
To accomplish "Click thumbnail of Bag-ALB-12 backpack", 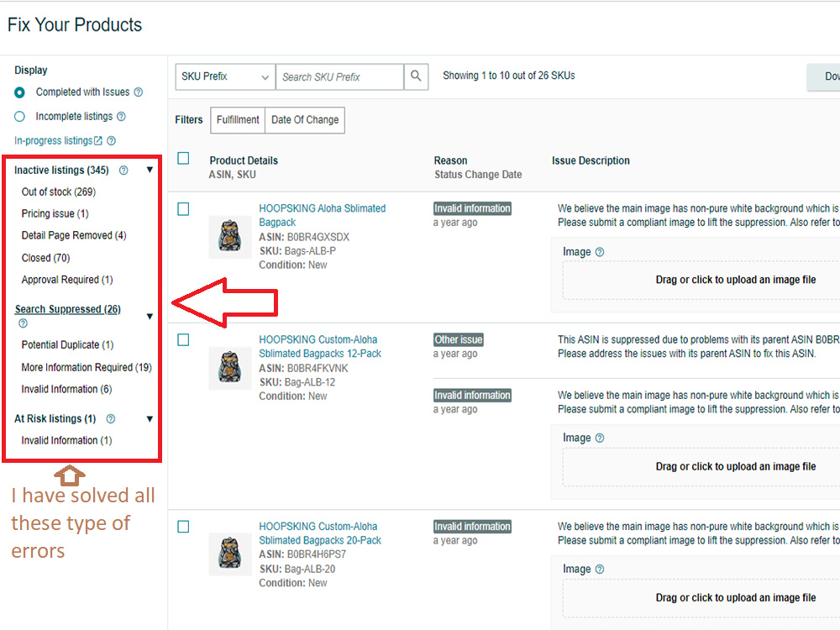I will [x=230, y=368].
